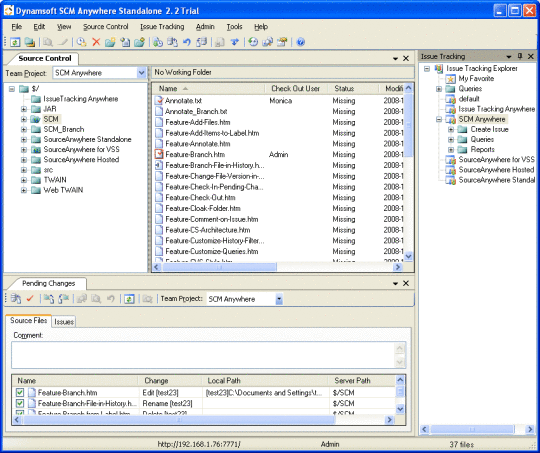Click the check in icon in Pending Changes

pos(15,299)
